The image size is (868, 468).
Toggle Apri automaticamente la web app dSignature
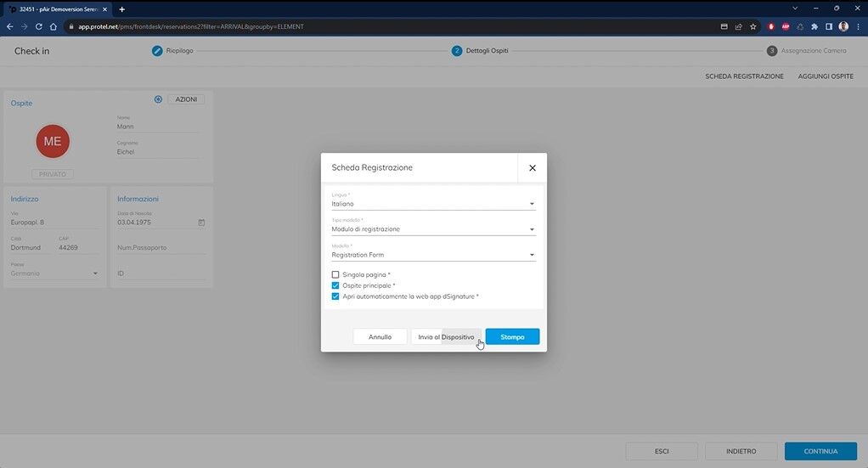(x=335, y=296)
